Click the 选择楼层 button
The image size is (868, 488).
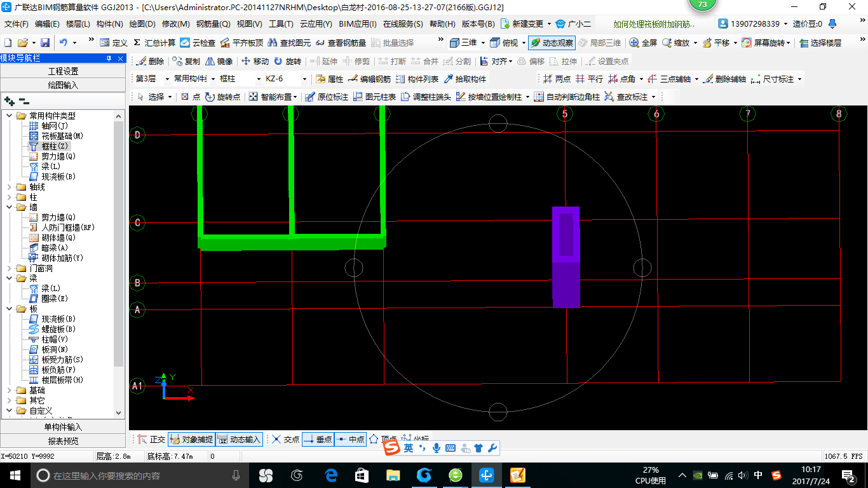pyautogui.click(x=820, y=43)
